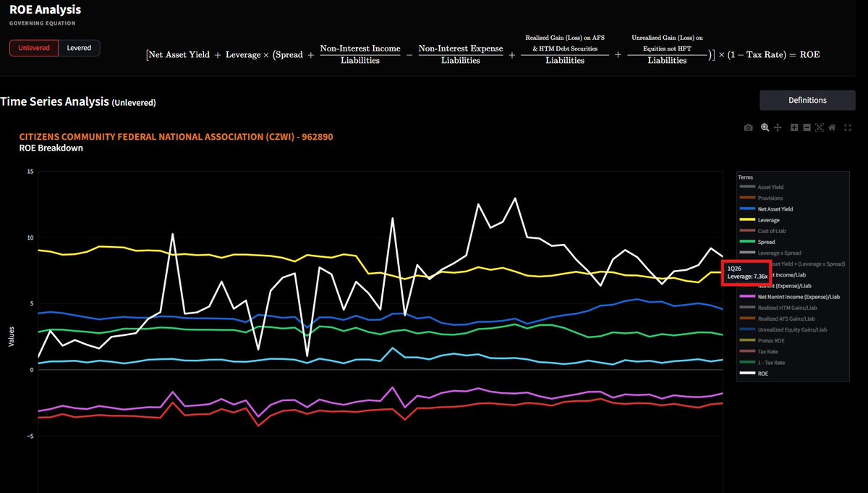Show the 1 - Tax Rate series
868x493 pixels.
pyautogui.click(x=762, y=362)
